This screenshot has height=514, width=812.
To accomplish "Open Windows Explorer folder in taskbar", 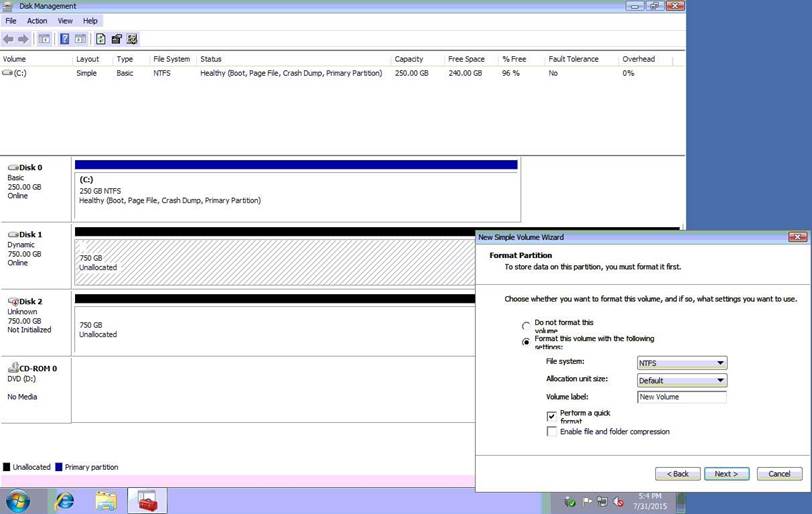I will (x=107, y=500).
